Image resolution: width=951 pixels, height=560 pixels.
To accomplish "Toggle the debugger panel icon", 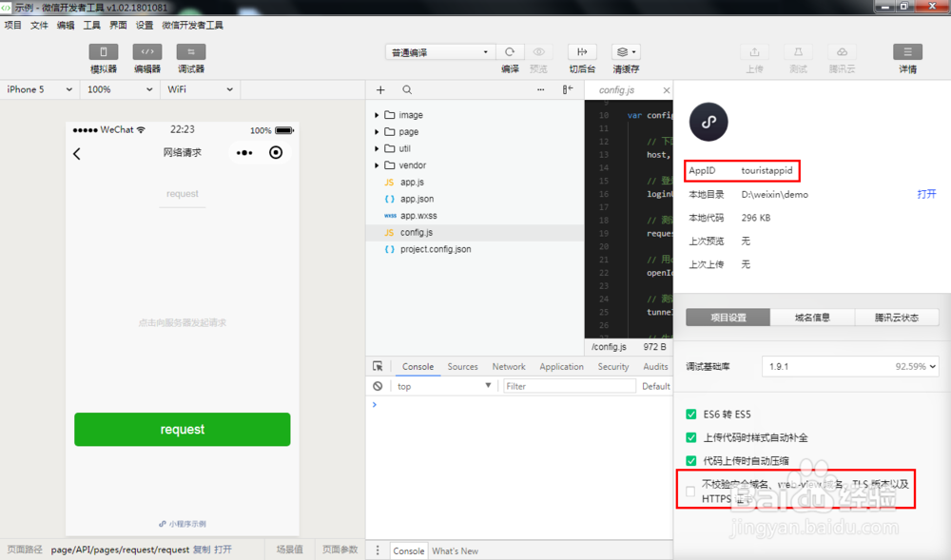I will [191, 52].
